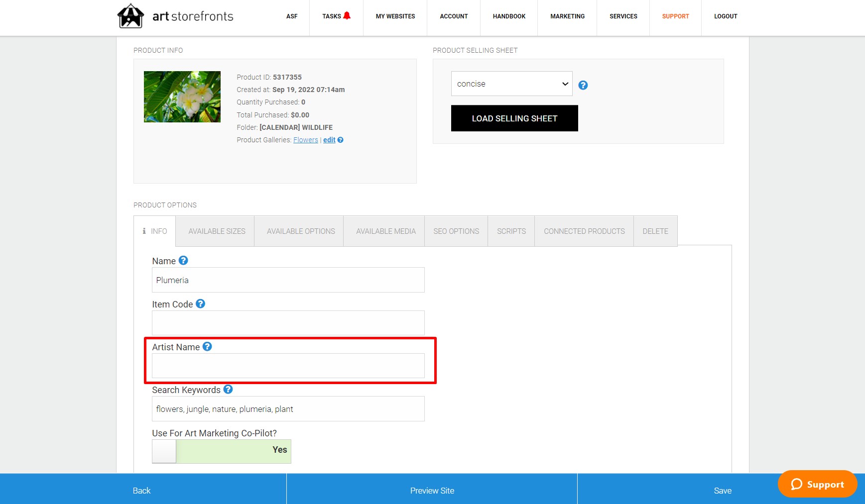This screenshot has height=504, width=865.
Task: Open the Flowers gallery link
Action: click(x=305, y=140)
